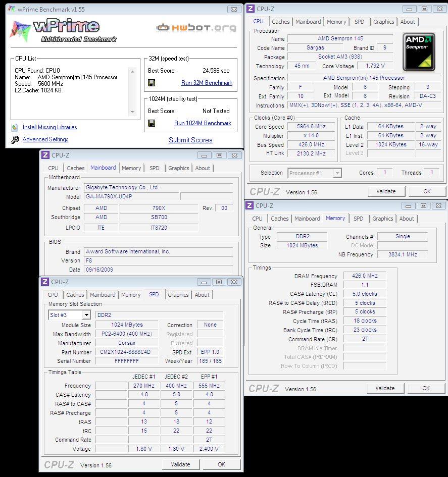Click Validate in CPU-Z SPD window
Image resolution: width=448 pixels, height=477 pixels.
click(180, 464)
